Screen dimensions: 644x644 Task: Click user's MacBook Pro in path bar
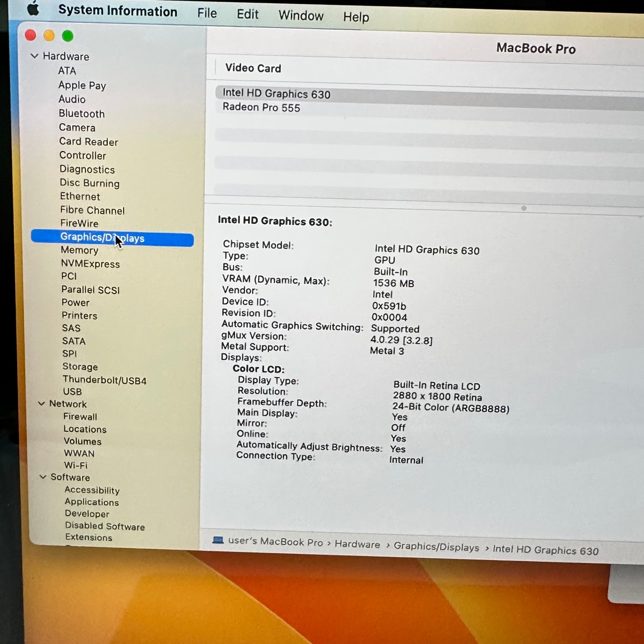coord(275,542)
